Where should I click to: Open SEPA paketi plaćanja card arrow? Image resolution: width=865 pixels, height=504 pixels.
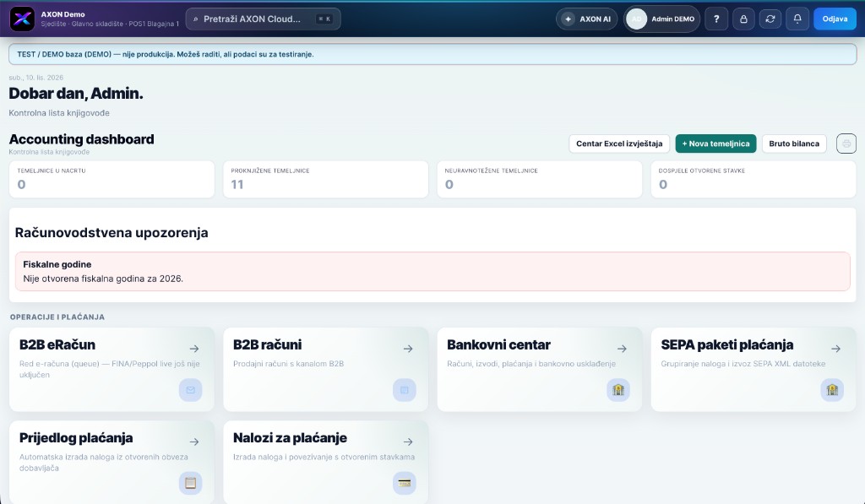835,349
